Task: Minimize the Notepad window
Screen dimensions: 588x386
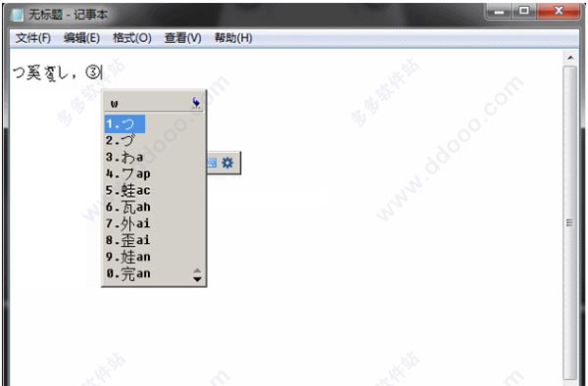Action: coord(500,11)
